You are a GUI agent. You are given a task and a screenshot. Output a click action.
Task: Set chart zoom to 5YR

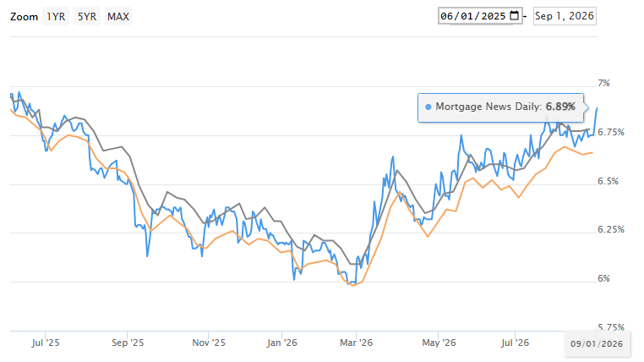click(87, 16)
